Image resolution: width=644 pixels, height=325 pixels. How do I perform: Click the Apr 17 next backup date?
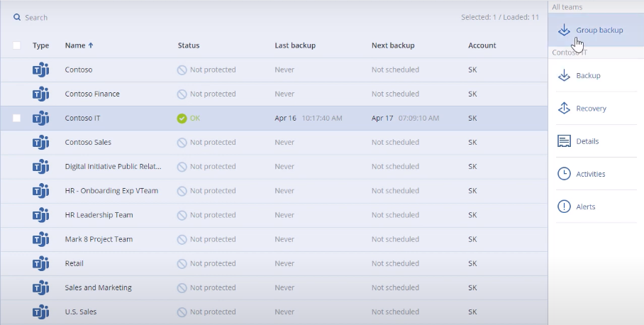(x=382, y=119)
